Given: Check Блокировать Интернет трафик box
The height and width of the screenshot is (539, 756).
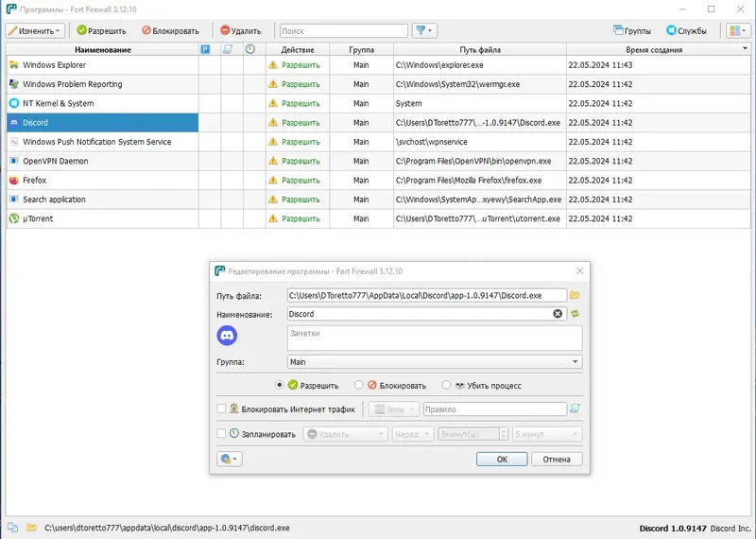Looking at the screenshot, I should 221,409.
